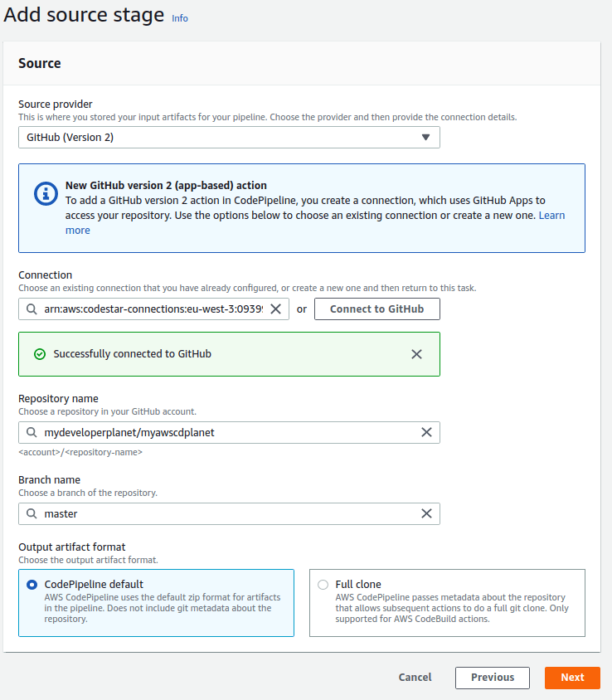Clear the Branch name value

coord(426,513)
